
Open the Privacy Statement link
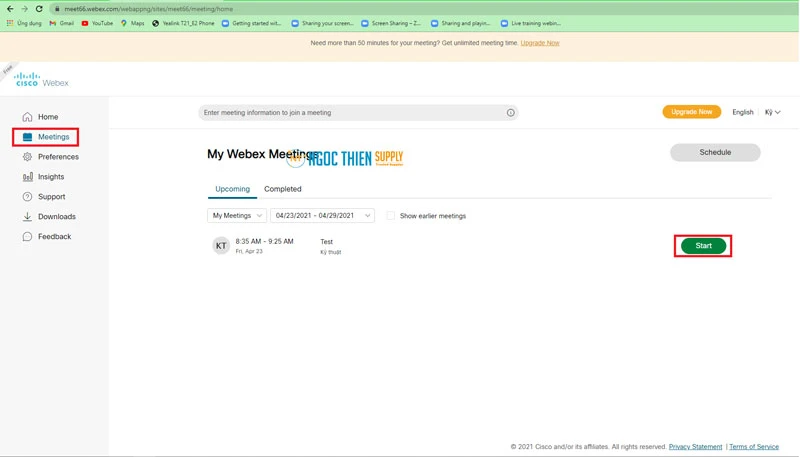point(695,447)
